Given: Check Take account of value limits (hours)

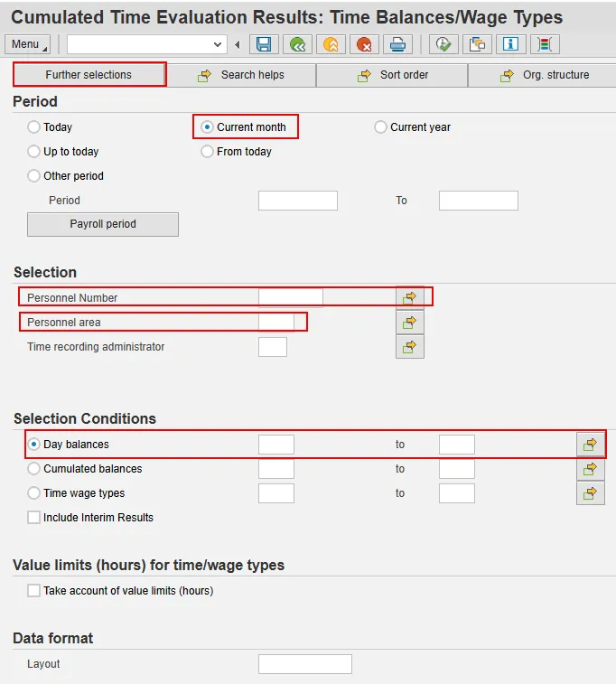Looking at the screenshot, I should point(33,591).
